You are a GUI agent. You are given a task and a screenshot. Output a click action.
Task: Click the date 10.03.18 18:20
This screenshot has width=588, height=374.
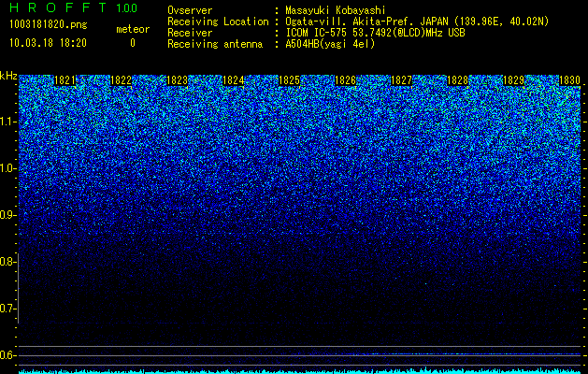coord(48,43)
